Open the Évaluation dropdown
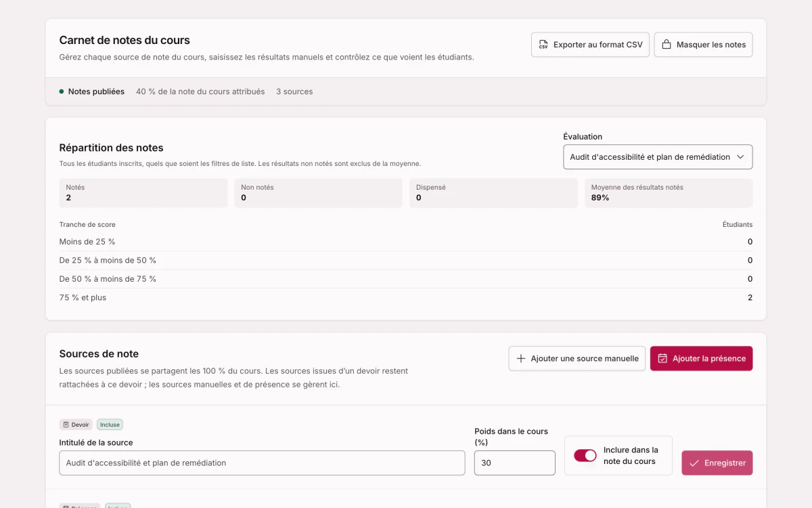The image size is (812, 508). click(x=658, y=157)
